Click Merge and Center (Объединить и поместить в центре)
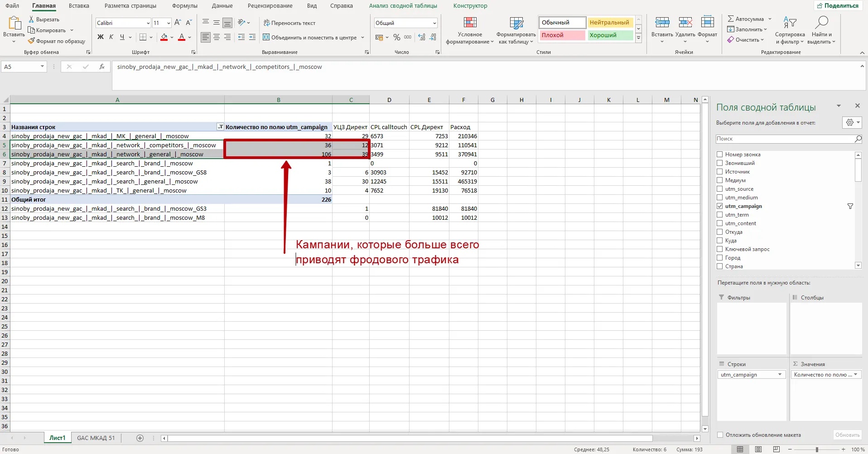 tap(313, 38)
